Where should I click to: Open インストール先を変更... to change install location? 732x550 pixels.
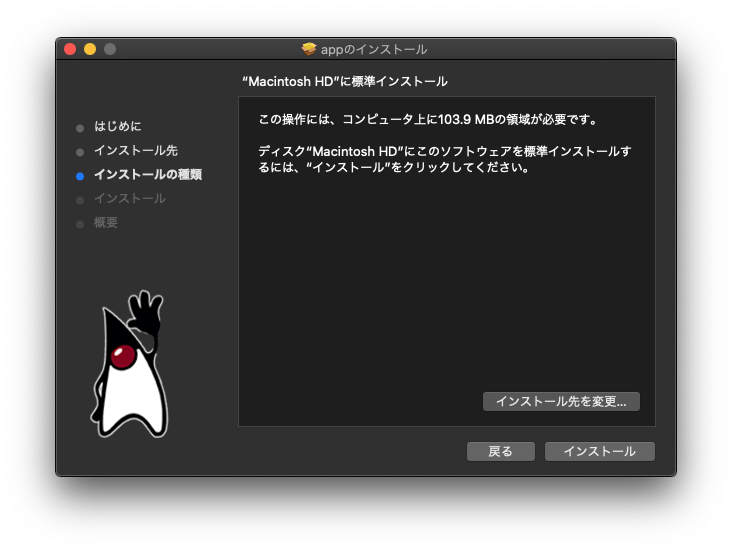pos(561,402)
